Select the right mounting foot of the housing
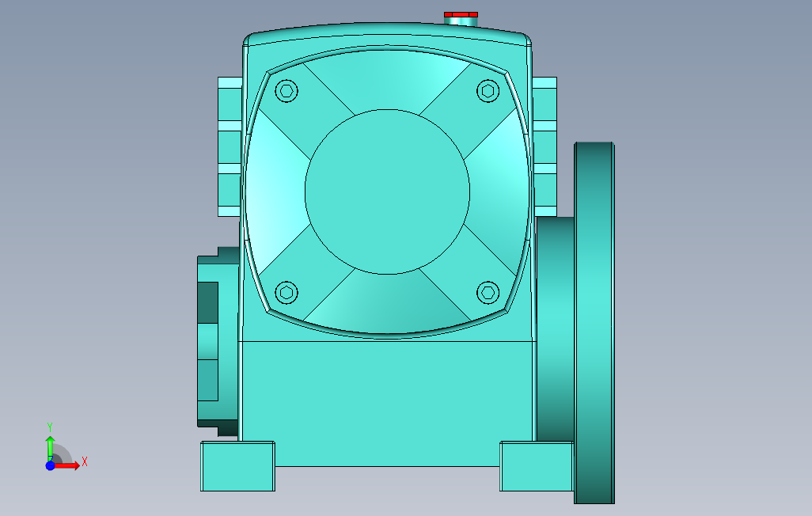The image size is (812, 516). click(x=537, y=466)
